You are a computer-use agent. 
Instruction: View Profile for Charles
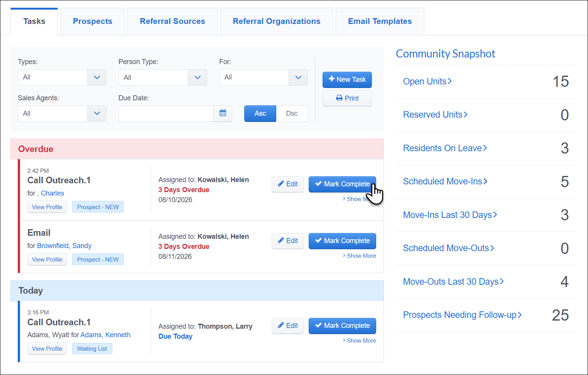click(x=47, y=207)
